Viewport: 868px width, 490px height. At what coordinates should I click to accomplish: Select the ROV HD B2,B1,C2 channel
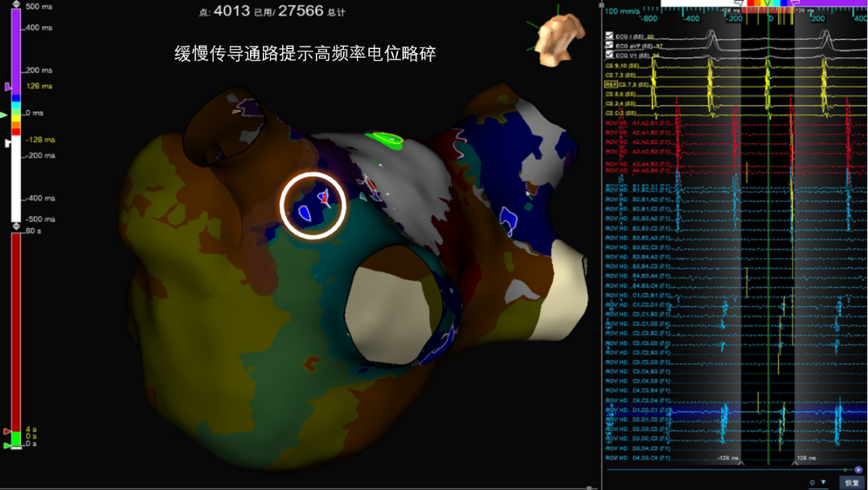coord(637,209)
